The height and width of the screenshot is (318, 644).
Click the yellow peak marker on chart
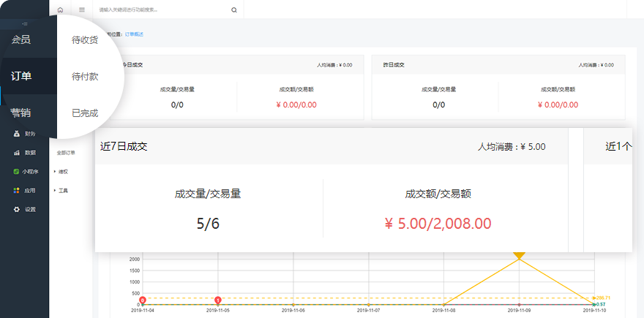coord(519,256)
